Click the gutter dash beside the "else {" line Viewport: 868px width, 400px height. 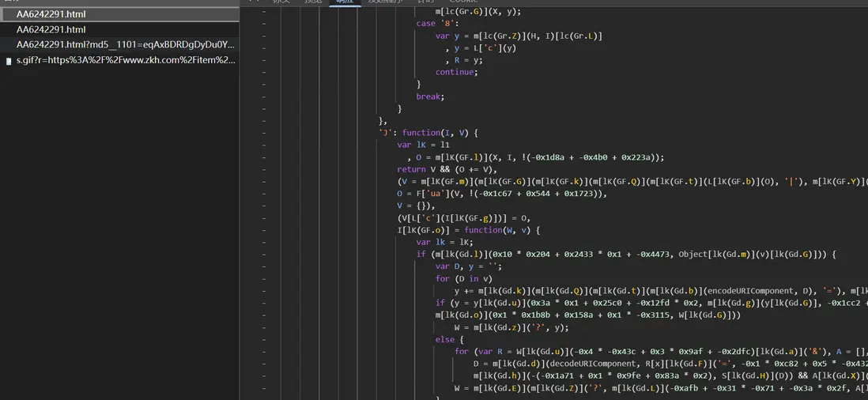(x=263, y=340)
